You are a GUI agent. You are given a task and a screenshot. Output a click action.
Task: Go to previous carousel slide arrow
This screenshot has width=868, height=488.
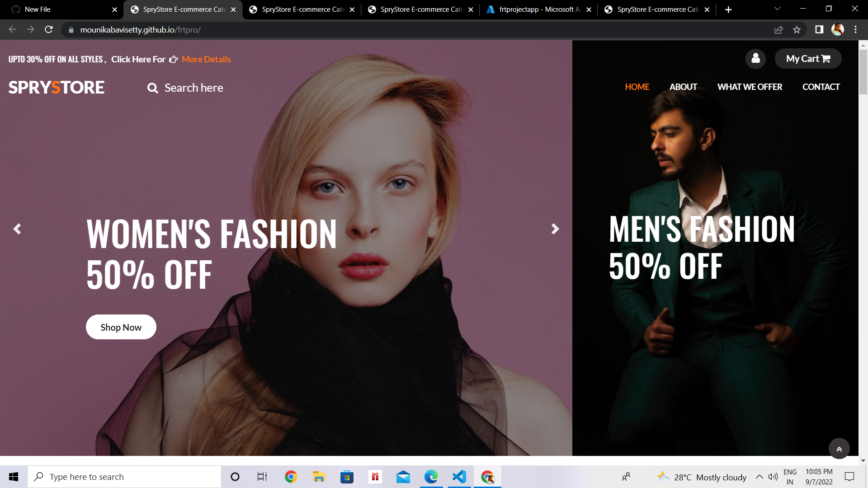click(17, 229)
